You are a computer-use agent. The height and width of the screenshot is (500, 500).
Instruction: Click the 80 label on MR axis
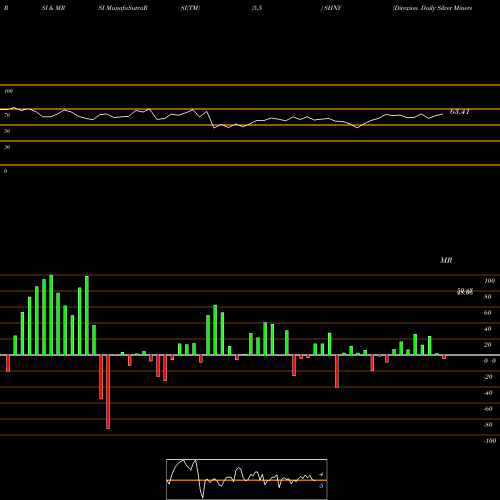coord(488,297)
